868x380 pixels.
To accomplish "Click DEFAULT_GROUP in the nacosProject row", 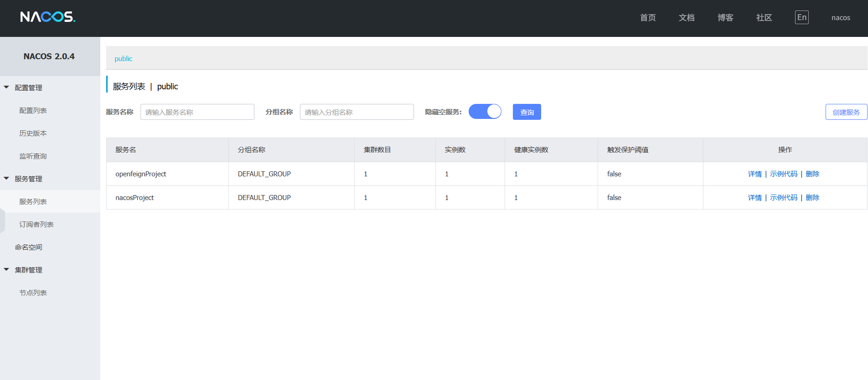I will click(264, 198).
